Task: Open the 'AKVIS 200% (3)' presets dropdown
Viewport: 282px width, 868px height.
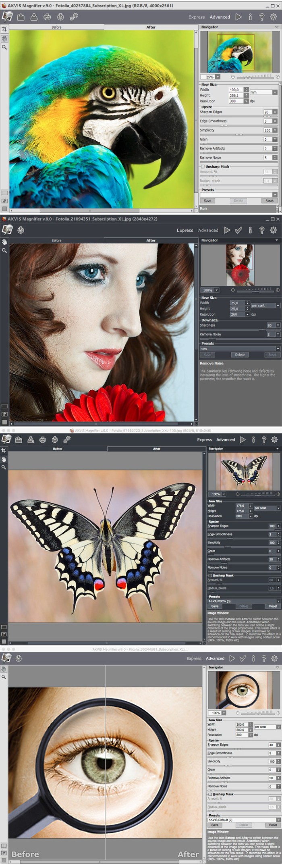Action: pyautogui.click(x=278, y=601)
